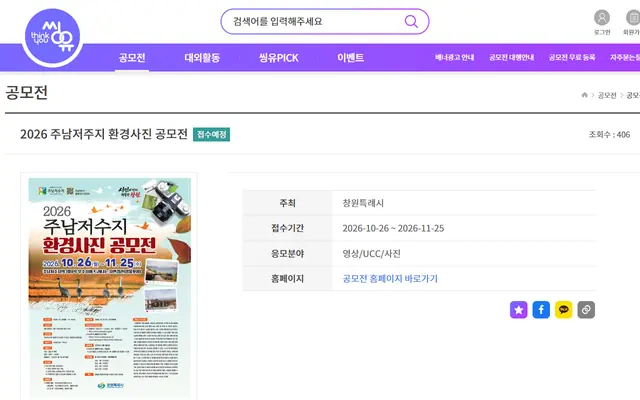Screen dimensions: 640x400
Task: Share the contest on Facebook
Action: point(541,310)
